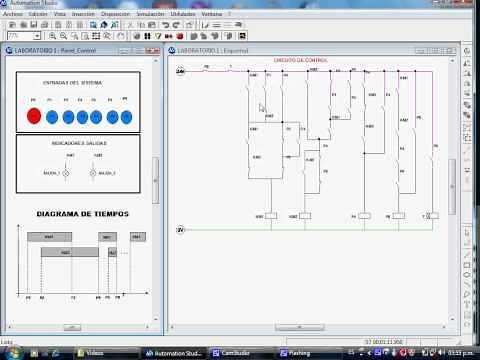The width and height of the screenshot is (480, 360).
Task: Click the yellow funnel simulation icon
Action: tap(158, 36)
